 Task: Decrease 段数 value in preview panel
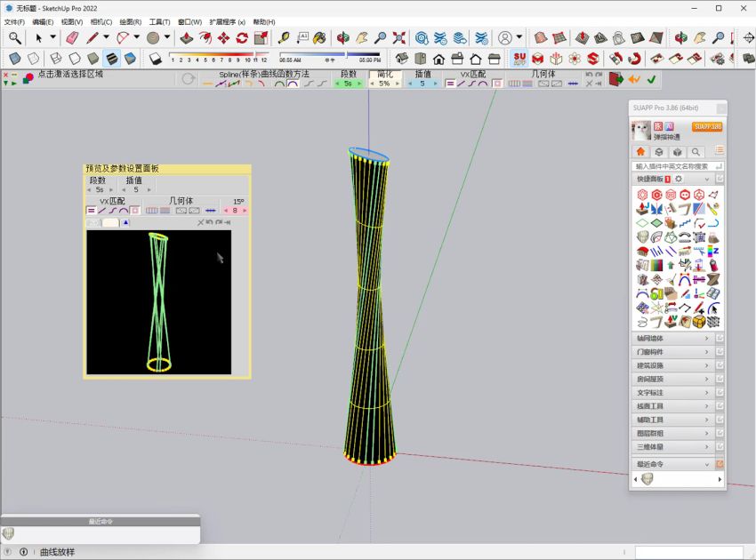pyautogui.click(x=89, y=190)
